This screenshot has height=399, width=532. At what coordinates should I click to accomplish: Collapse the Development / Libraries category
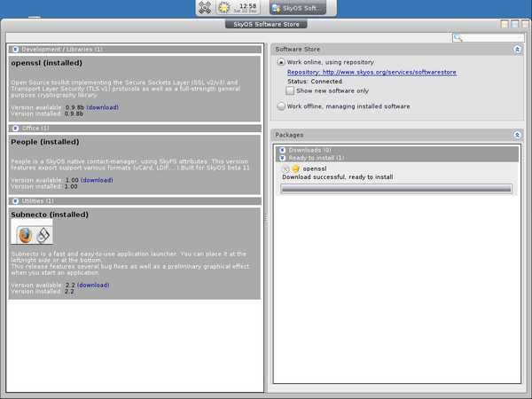[x=15, y=49]
